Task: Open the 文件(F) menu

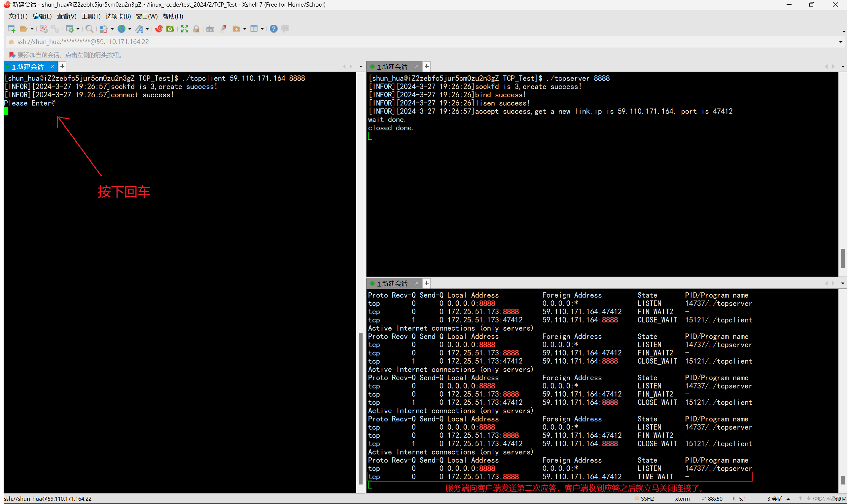Action: (18, 16)
